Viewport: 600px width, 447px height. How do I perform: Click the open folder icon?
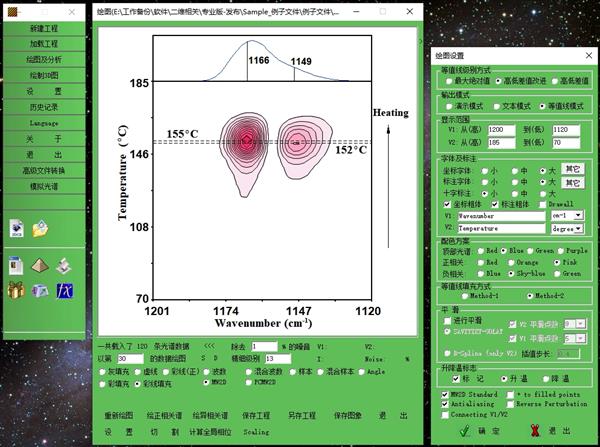40,230
